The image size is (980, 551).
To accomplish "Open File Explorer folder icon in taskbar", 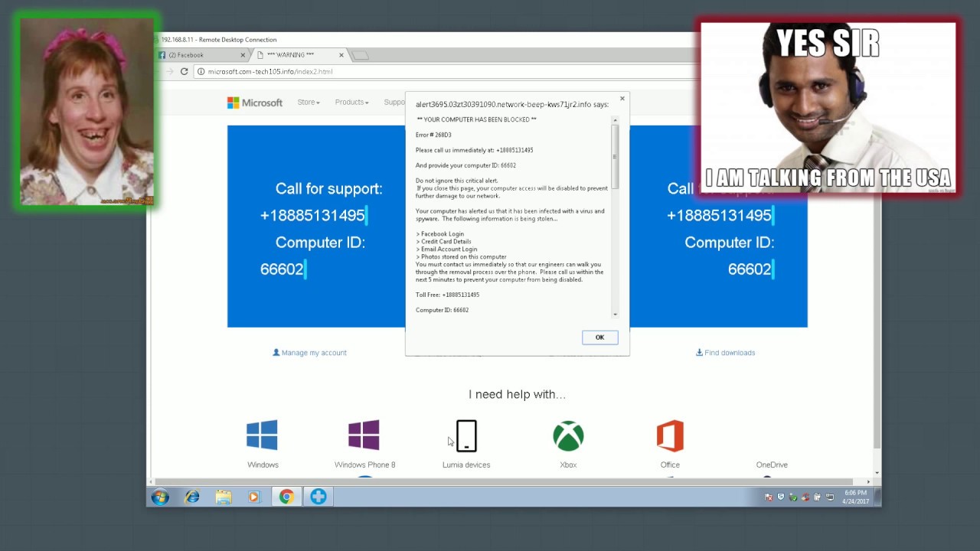I will (223, 497).
